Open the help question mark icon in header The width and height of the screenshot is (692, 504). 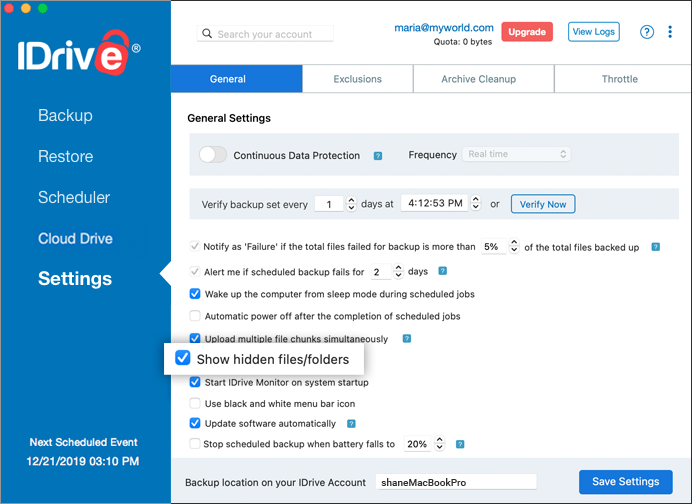647,32
